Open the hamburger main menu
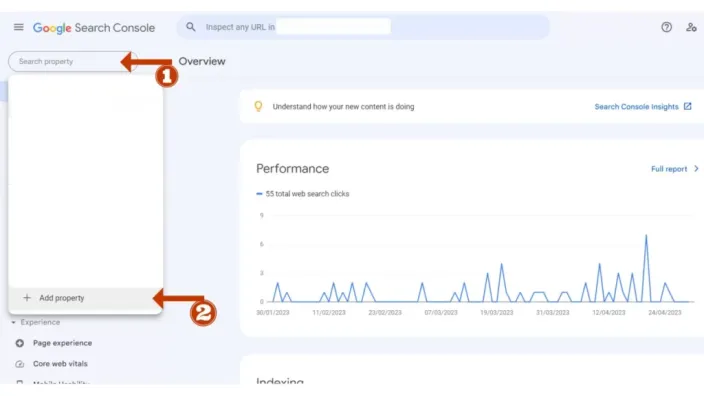The width and height of the screenshot is (704, 396). [x=18, y=27]
